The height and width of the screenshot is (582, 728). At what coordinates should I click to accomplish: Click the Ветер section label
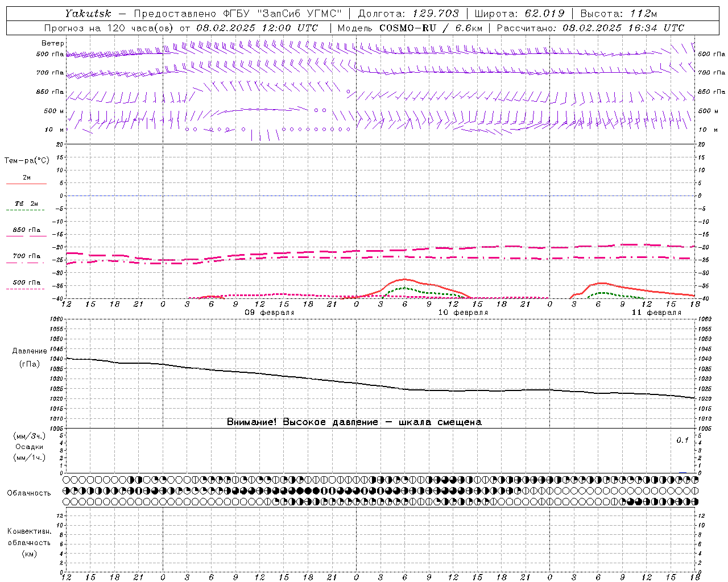coord(52,43)
